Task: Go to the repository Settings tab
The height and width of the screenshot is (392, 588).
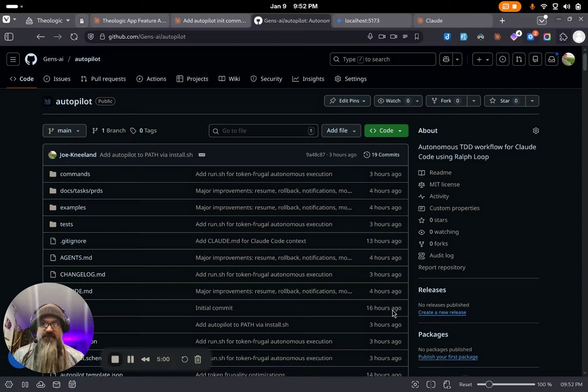Action: [351, 79]
